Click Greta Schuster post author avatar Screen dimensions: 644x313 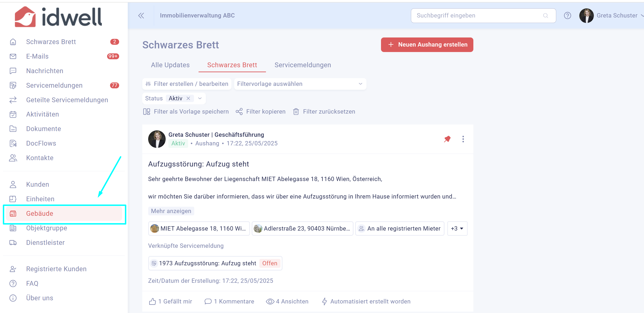[157, 139]
